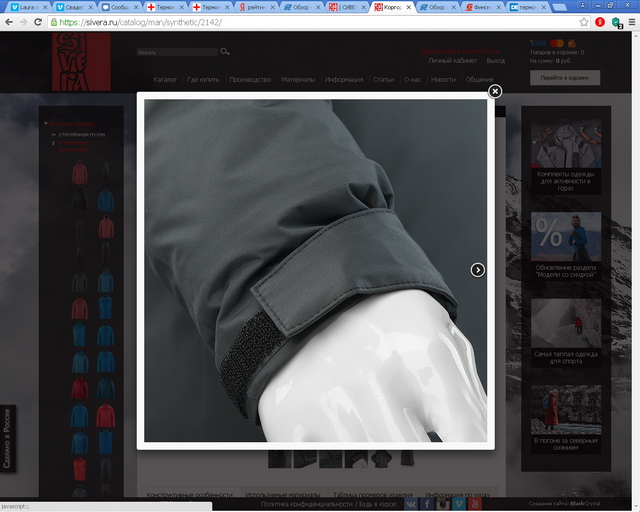640x512 pixels.
Task: Open Производство menu
Action: [250, 80]
